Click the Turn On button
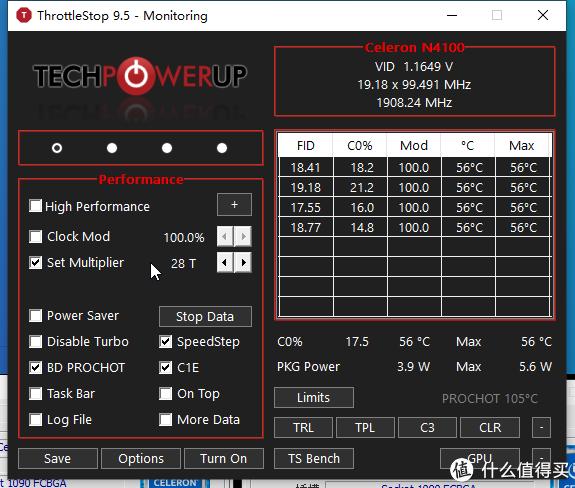The width and height of the screenshot is (575, 488). coord(224,458)
